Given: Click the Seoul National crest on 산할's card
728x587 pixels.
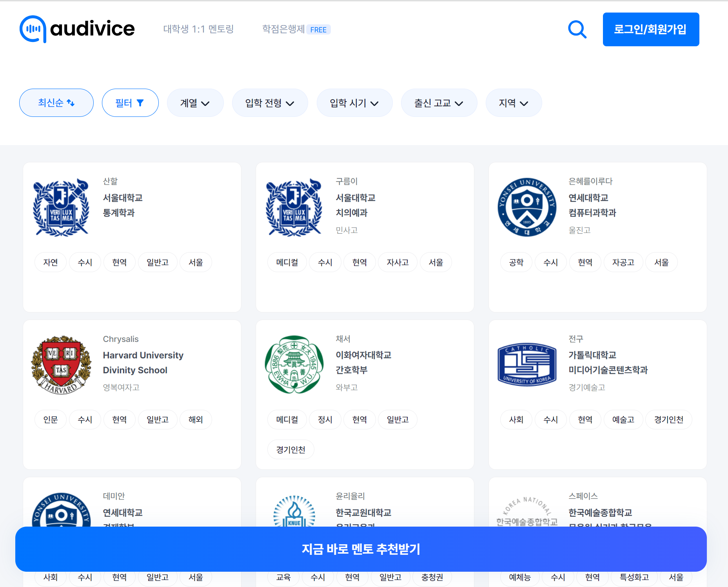Looking at the screenshot, I should point(61,207).
